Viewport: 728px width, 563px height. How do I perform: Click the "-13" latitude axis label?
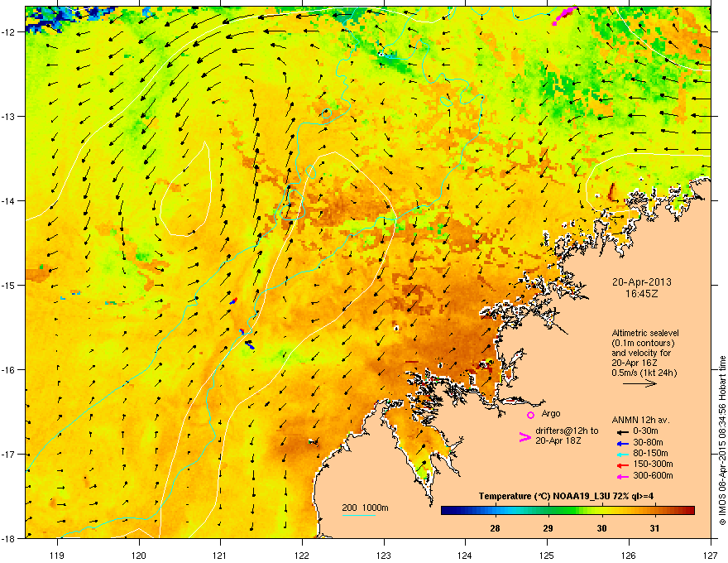click(x=8, y=116)
